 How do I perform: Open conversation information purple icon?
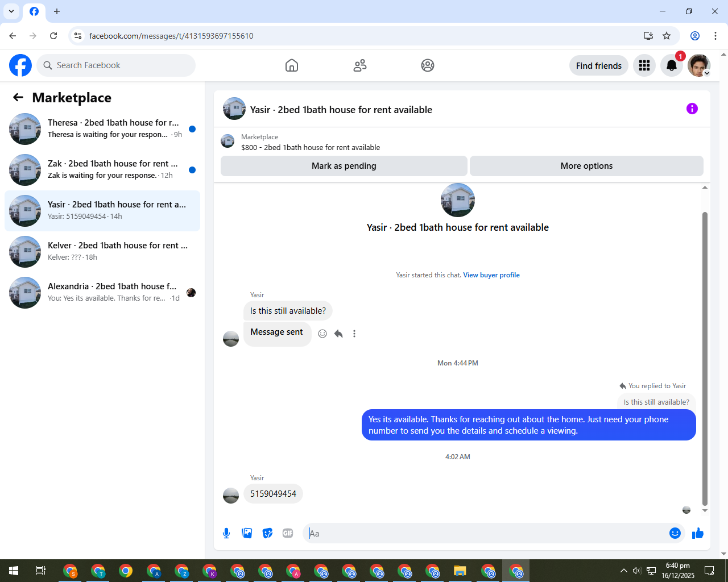tap(692, 109)
